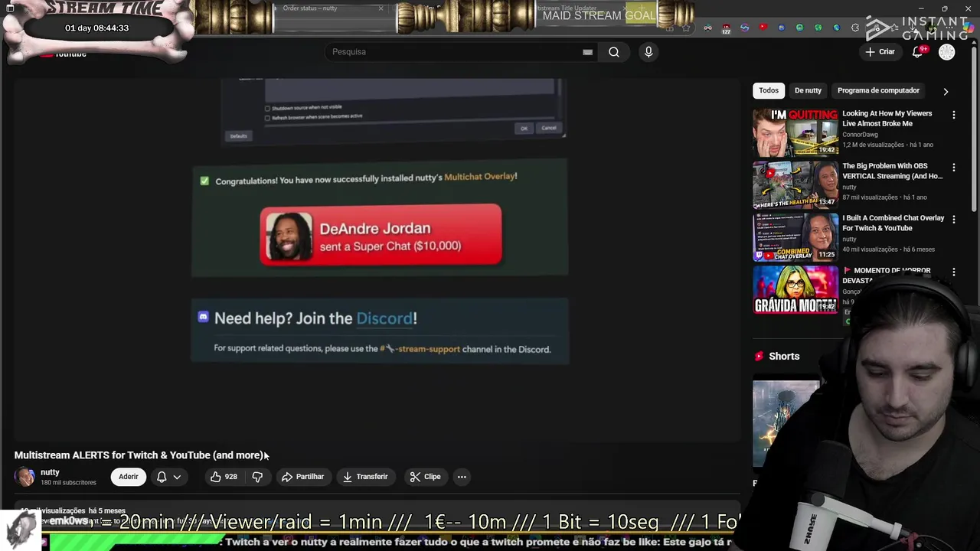The image size is (980, 551).
Task: Dislike the video with thumbs down
Action: coord(257,477)
